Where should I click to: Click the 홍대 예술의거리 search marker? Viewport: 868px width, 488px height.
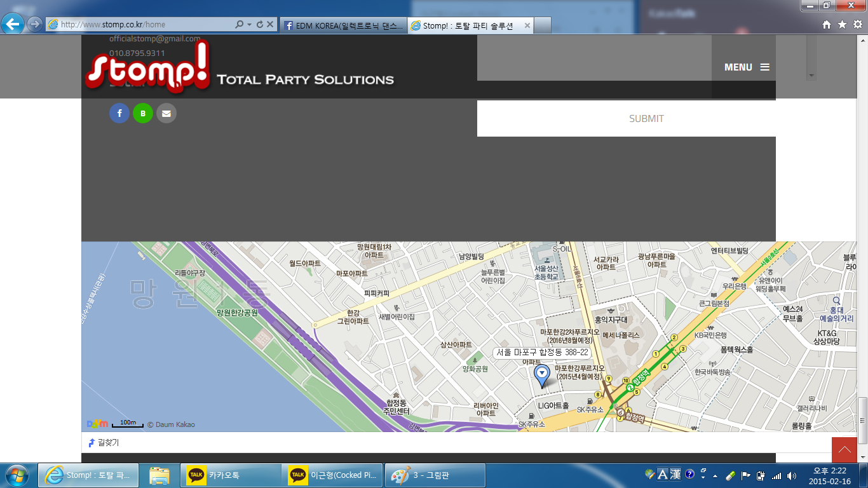[836, 301]
